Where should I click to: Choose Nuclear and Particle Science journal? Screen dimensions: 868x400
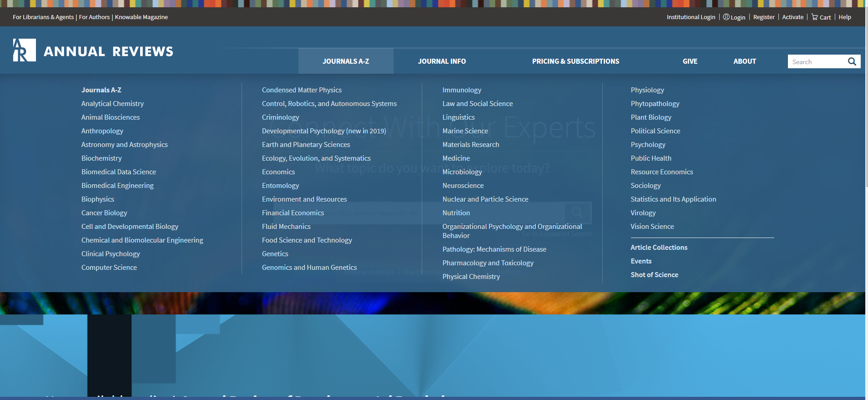coord(485,199)
